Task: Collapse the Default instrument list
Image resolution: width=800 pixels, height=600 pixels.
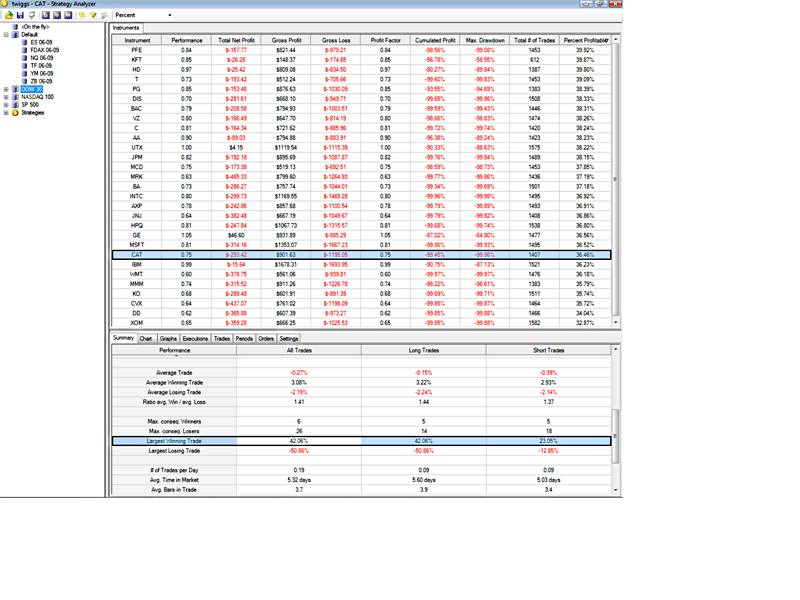Action: click(x=6, y=35)
